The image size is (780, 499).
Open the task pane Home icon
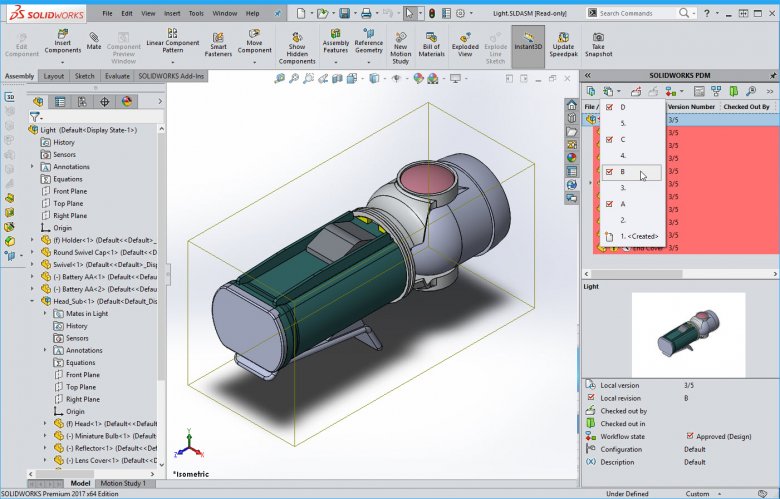coord(572,105)
